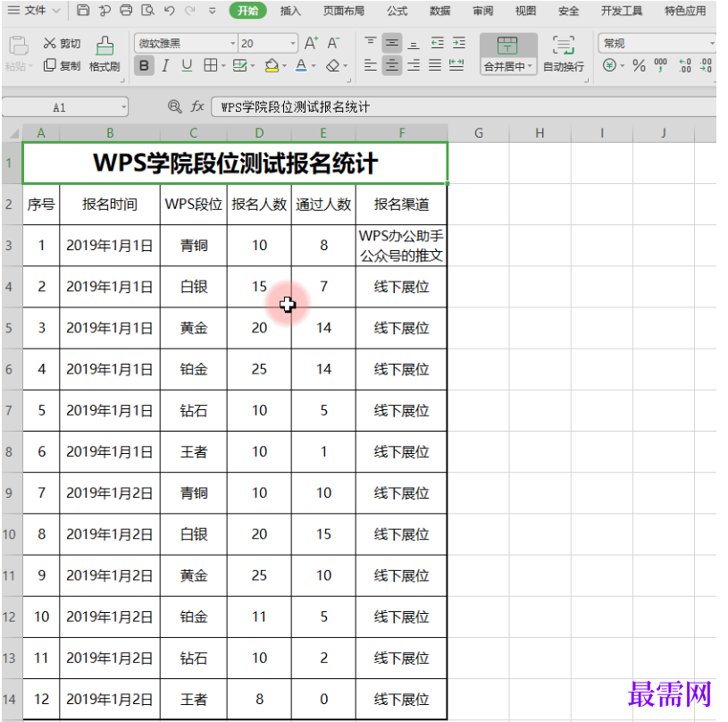Toggle Underline formatting
728x722 pixels.
(x=187, y=65)
